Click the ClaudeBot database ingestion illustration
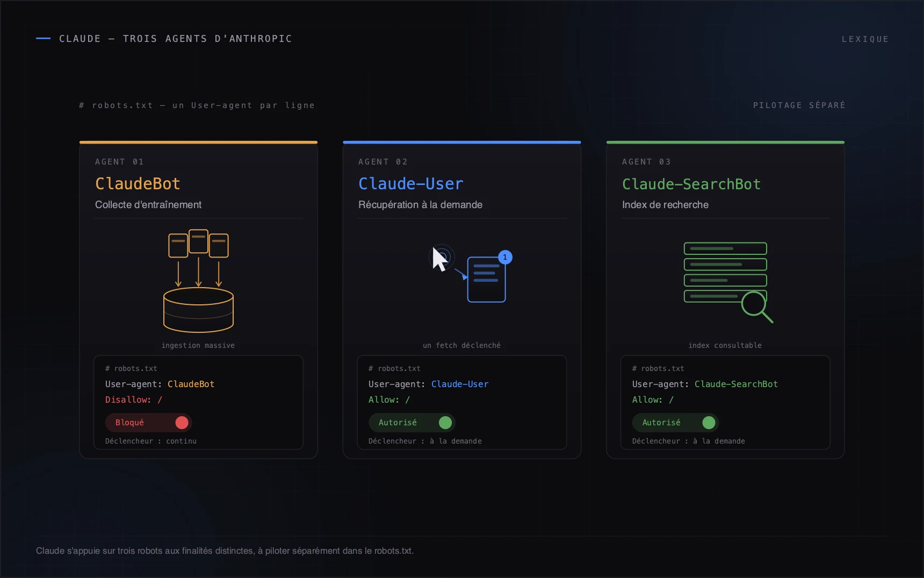The height and width of the screenshot is (578, 924). click(x=198, y=281)
